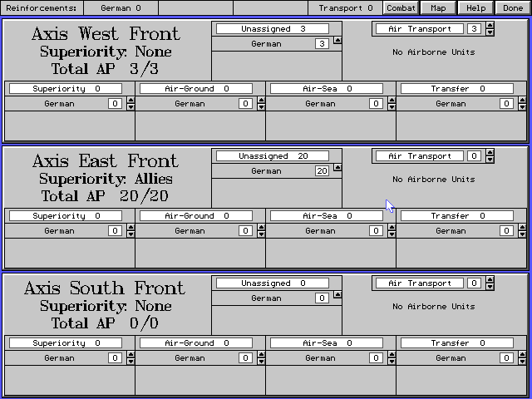Decrease East Front Air Transport with down arrow
Image resolution: width=532 pixels, height=399 pixels.
coord(490,160)
